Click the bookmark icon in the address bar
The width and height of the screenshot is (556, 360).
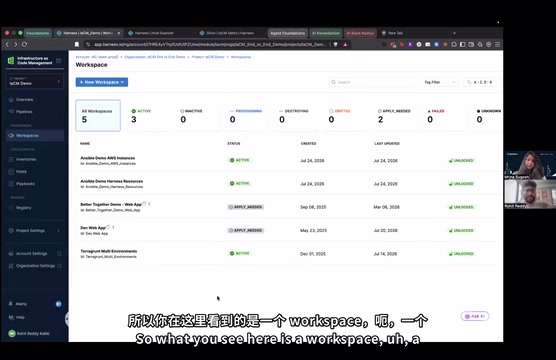click(x=77, y=44)
